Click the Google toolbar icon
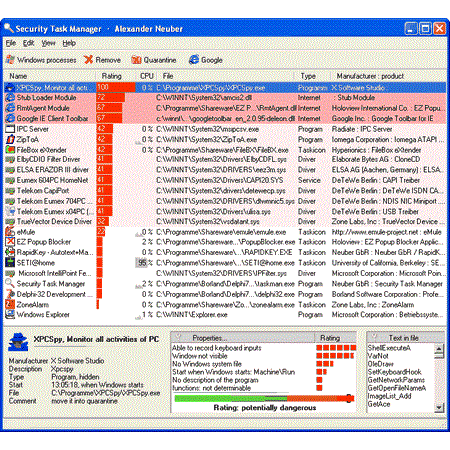Viewport: 450px width, 450px height. coord(194,60)
